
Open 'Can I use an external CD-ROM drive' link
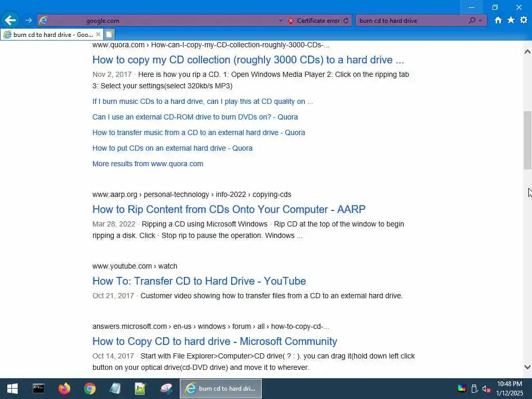pos(195,117)
